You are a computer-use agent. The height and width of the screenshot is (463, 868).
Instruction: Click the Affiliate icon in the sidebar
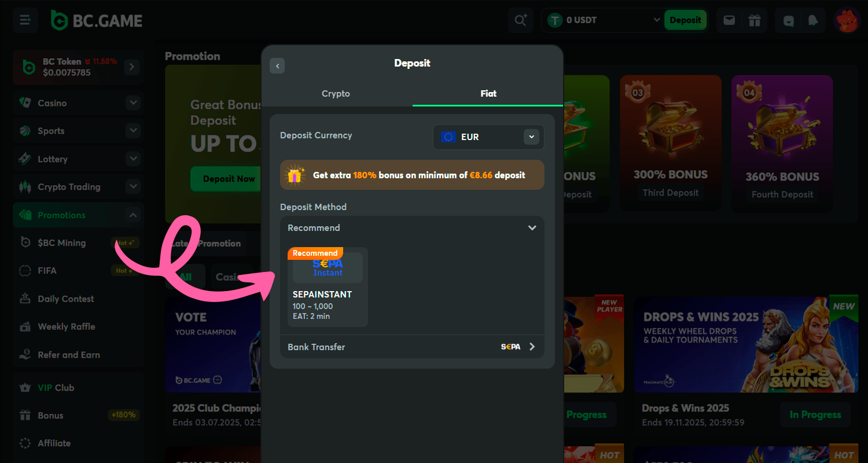click(25, 443)
